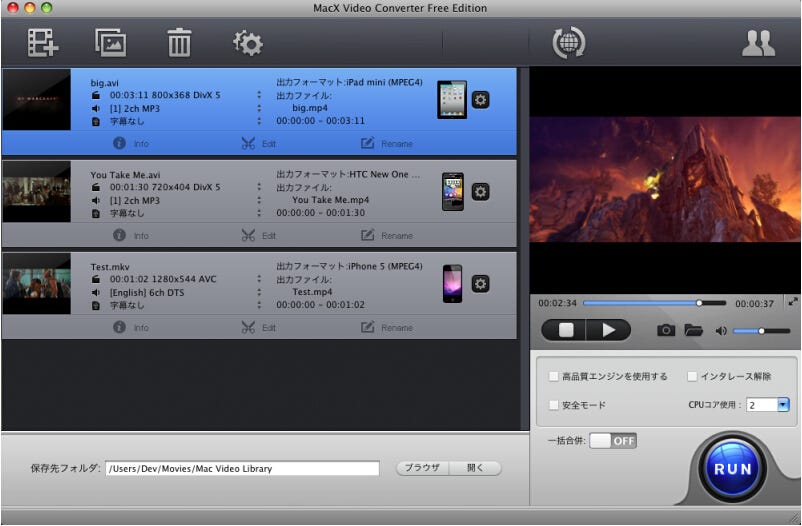
Task: Click the output file name big.mp4
Action: 310,108
